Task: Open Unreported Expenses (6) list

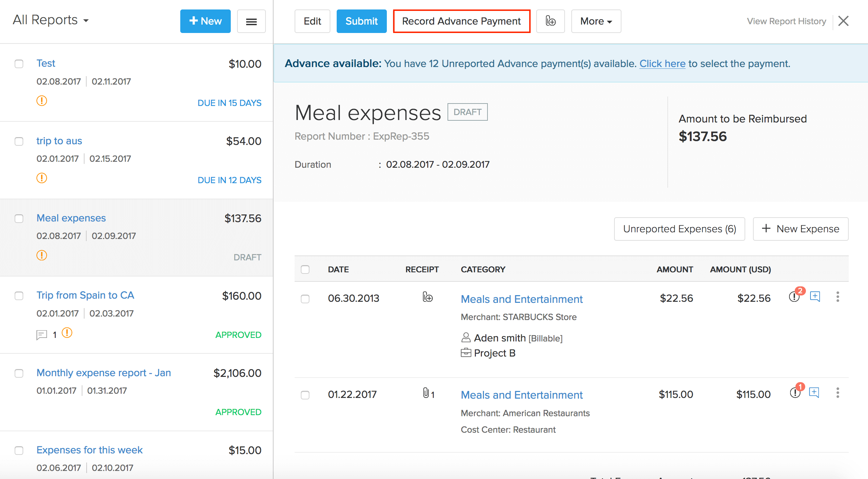Action: [x=679, y=229]
